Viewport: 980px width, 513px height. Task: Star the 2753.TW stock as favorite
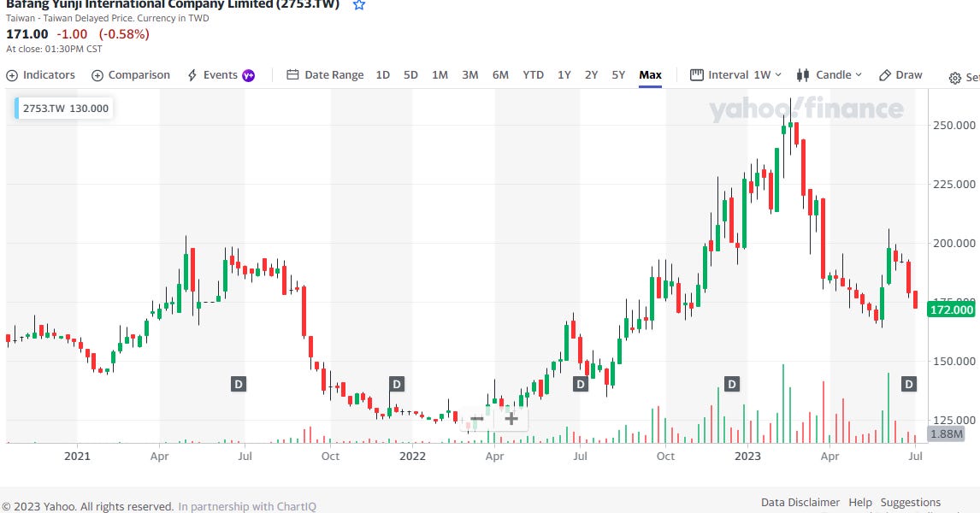coord(358,4)
